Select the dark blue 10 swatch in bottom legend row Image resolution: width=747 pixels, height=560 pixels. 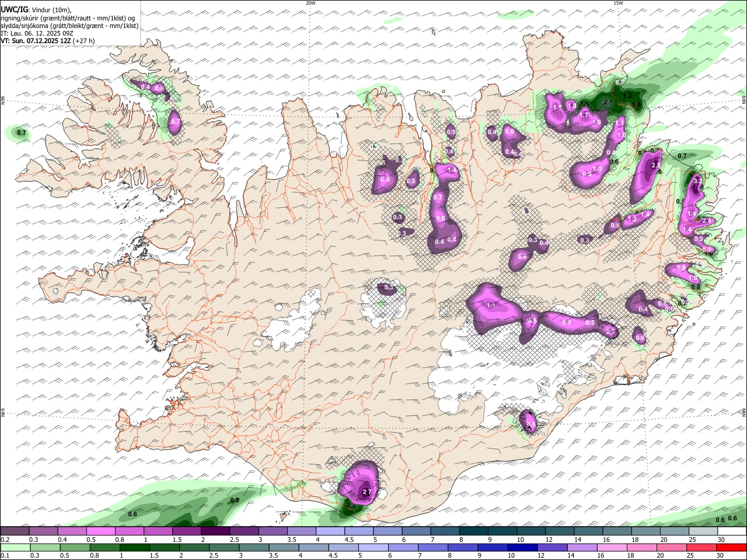click(522, 547)
